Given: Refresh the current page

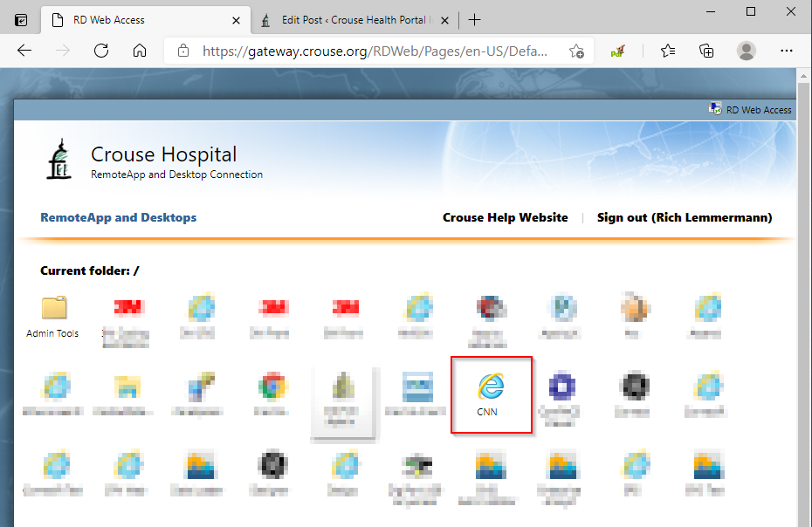Looking at the screenshot, I should pyautogui.click(x=100, y=51).
